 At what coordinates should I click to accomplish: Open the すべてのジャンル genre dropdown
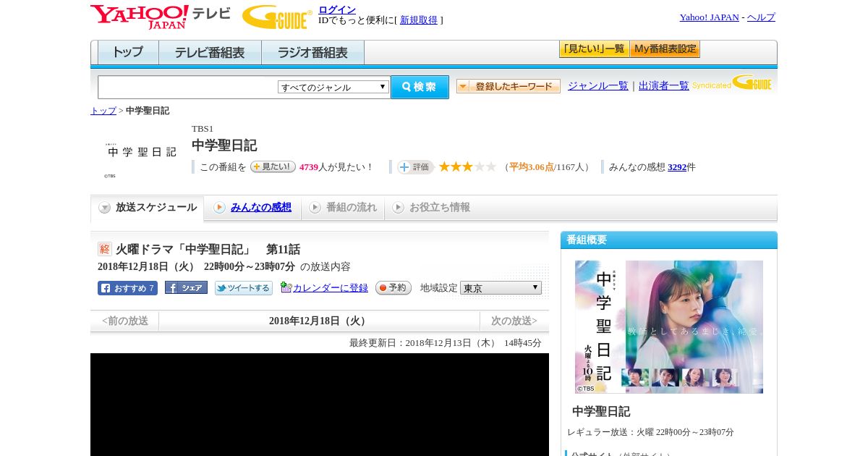pos(333,87)
